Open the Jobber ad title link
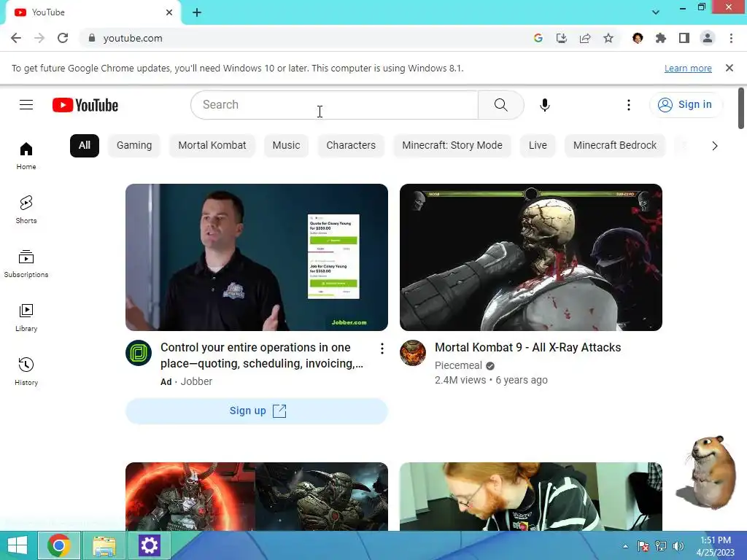This screenshot has height=560, width=747. pos(262,355)
